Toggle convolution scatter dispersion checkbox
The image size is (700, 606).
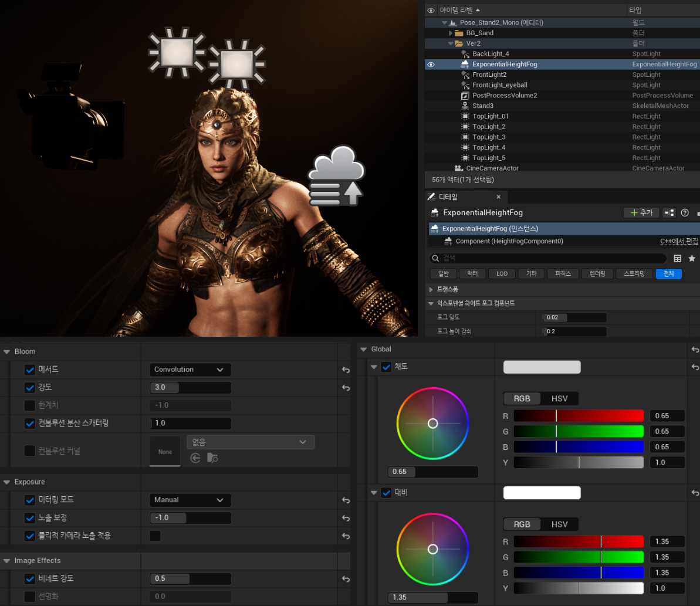coord(30,424)
